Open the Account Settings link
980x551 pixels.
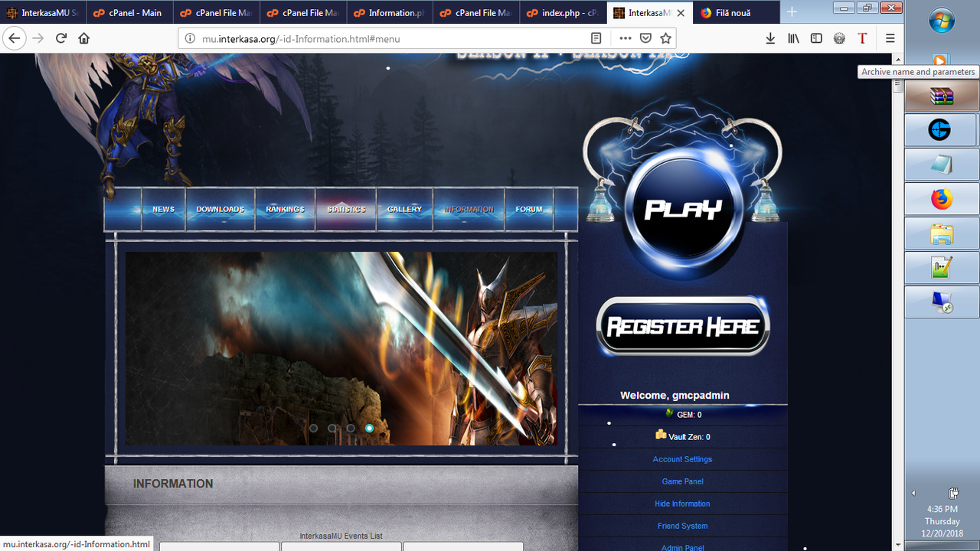pos(682,459)
